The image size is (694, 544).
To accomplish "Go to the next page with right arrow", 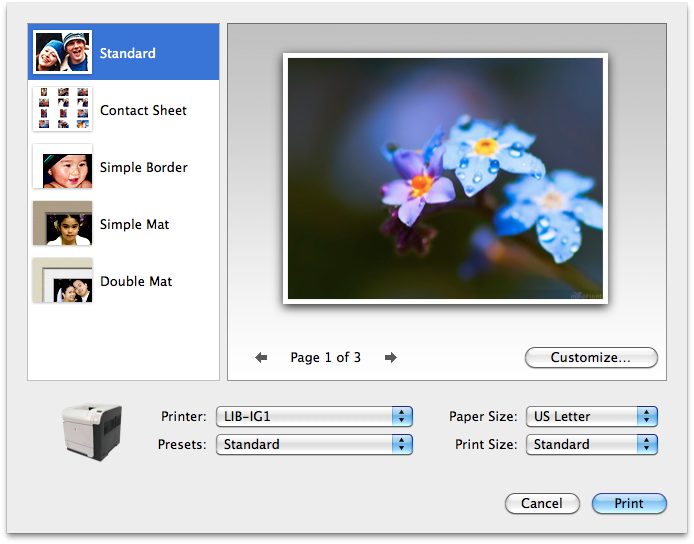I will (x=390, y=357).
